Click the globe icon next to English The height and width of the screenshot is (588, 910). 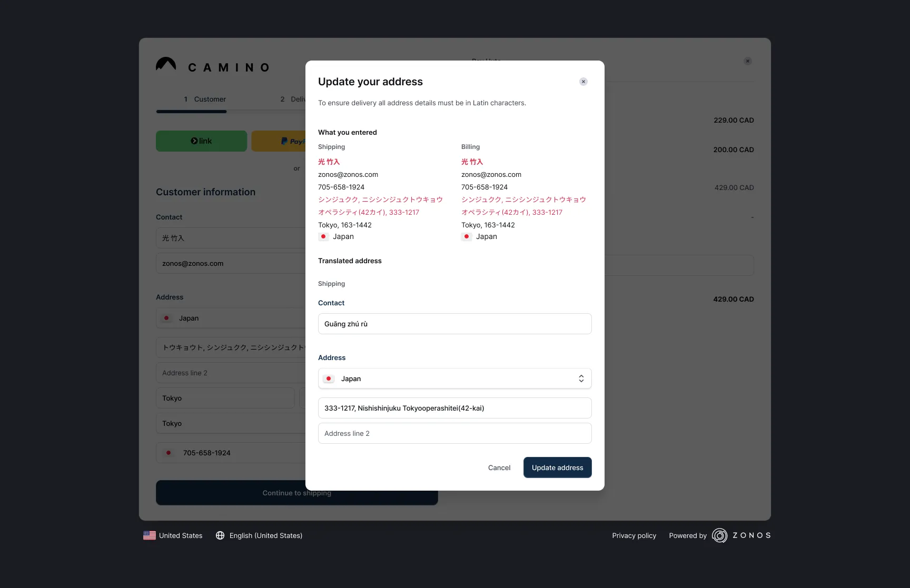pyautogui.click(x=220, y=535)
